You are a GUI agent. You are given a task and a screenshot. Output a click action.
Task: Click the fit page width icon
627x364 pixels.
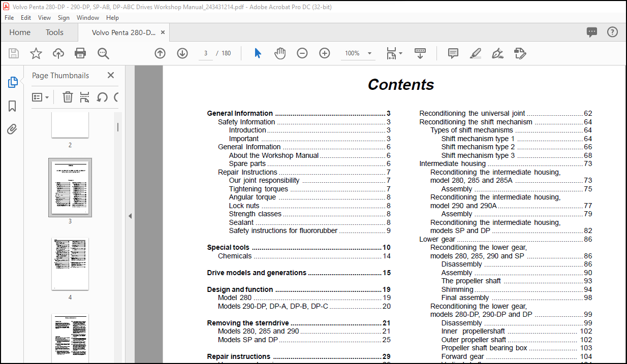pyautogui.click(x=391, y=53)
